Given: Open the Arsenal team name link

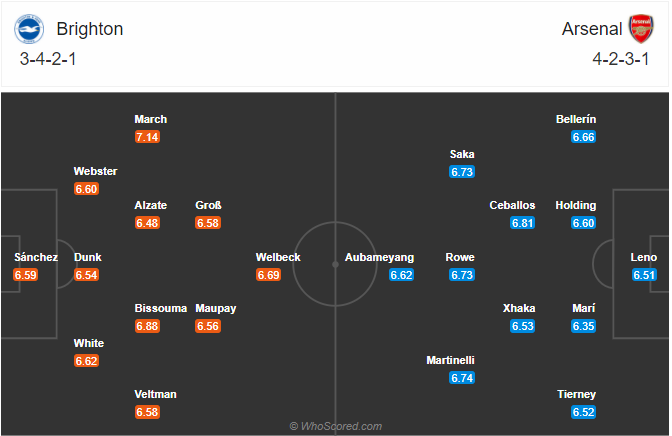Looking at the screenshot, I should pyautogui.click(x=591, y=29).
